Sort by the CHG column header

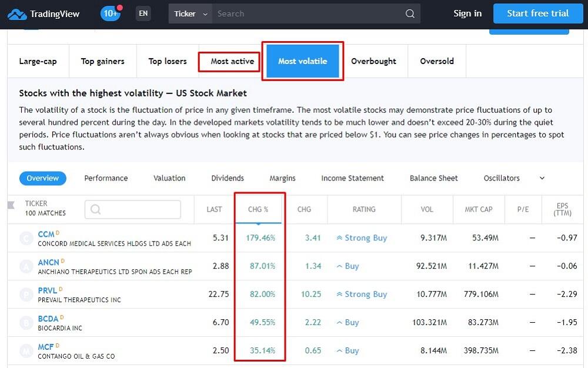[x=304, y=209]
